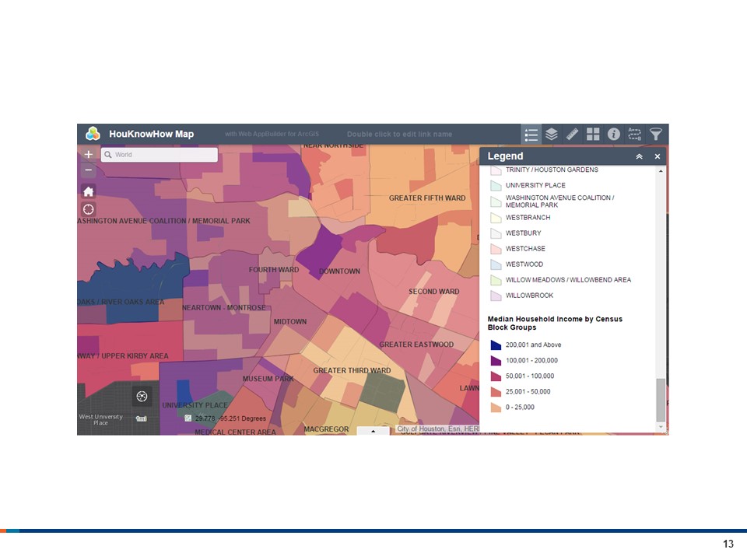The width and height of the screenshot is (747, 560).
Task: Open the Basemap Gallery grid icon
Action: (x=593, y=135)
